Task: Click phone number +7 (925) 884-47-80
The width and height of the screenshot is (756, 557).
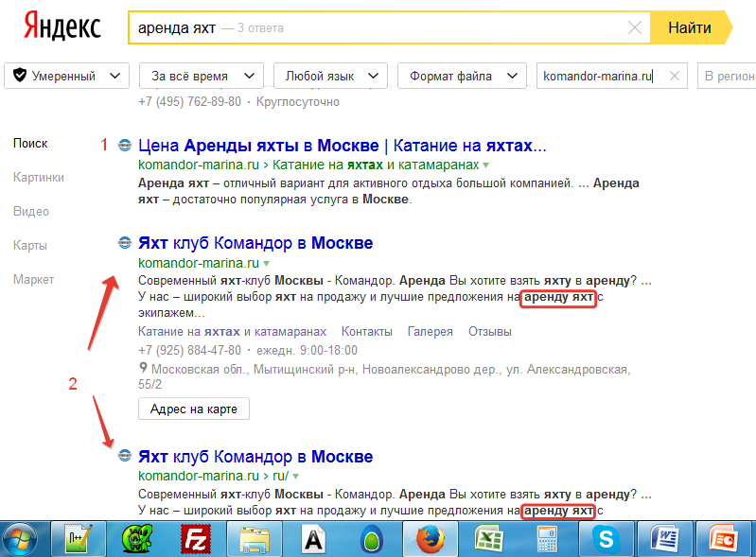Action: point(189,350)
